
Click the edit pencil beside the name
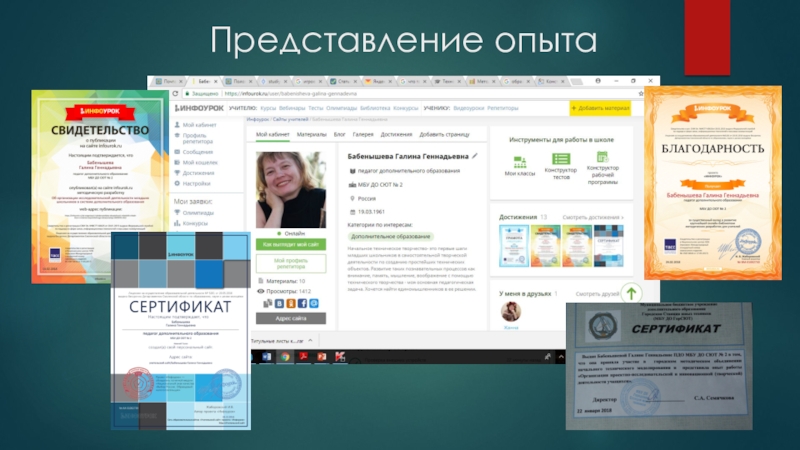pyautogui.click(x=475, y=157)
